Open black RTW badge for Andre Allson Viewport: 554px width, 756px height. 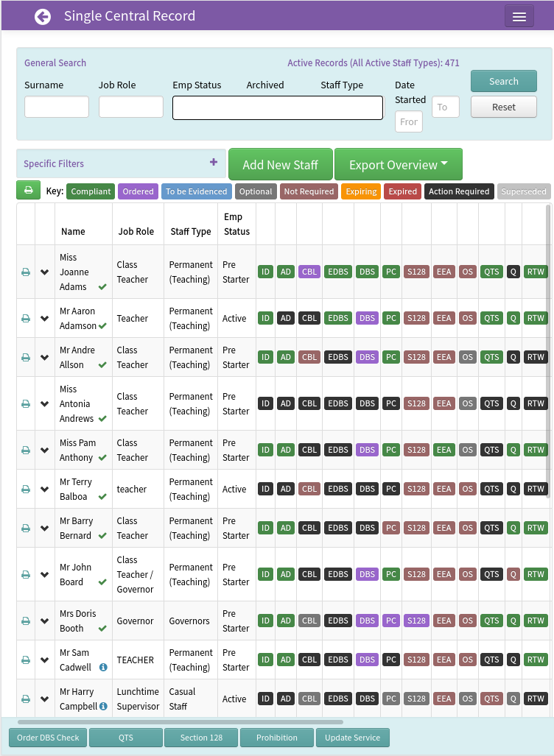[x=536, y=357]
